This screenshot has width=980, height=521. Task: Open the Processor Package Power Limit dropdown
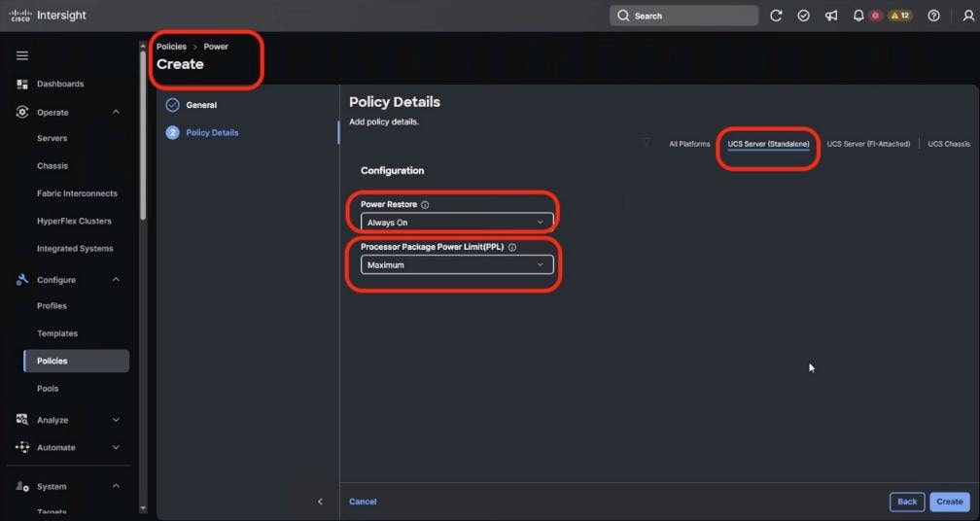click(x=457, y=264)
